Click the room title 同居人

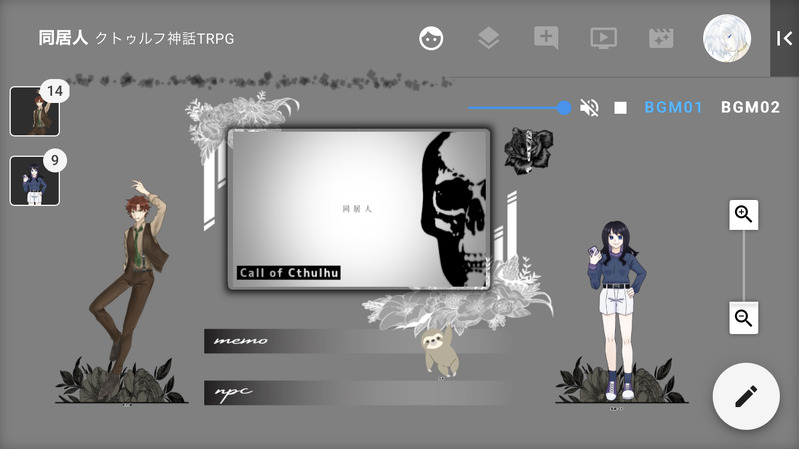(63, 38)
